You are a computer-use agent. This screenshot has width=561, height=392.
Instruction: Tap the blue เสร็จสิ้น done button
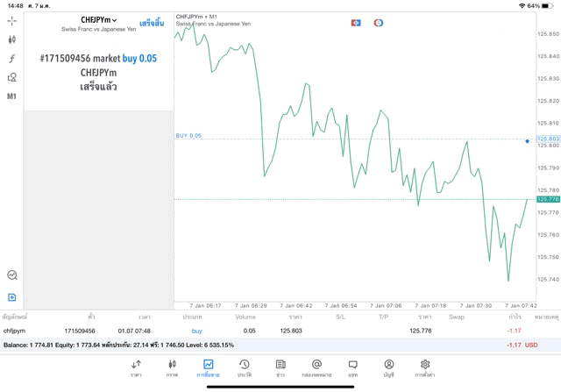[152, 24]
